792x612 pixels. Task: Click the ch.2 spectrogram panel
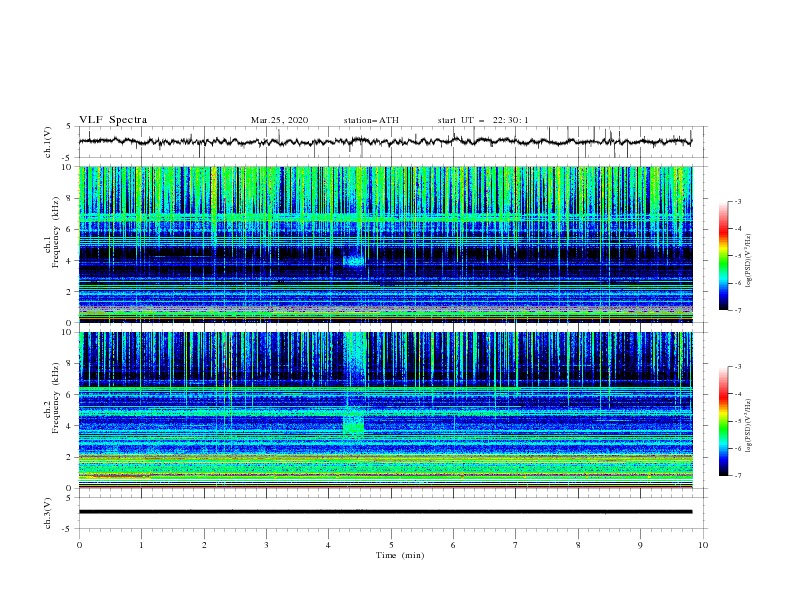click(385, 410)
